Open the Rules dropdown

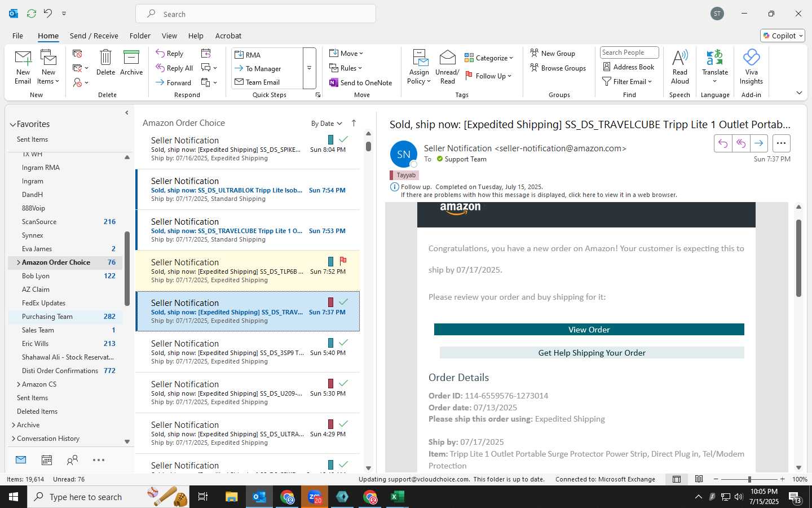(x=346, y=68)
